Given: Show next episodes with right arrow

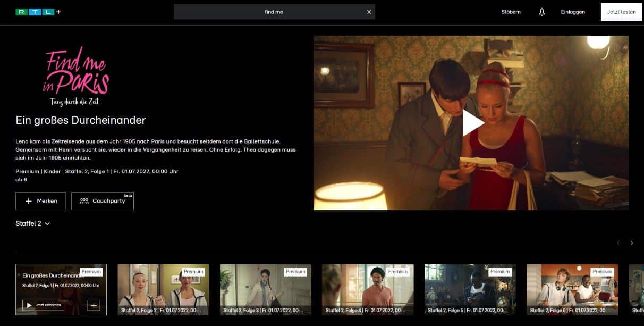Looking at the screenshot, I should tap(632, 243).
